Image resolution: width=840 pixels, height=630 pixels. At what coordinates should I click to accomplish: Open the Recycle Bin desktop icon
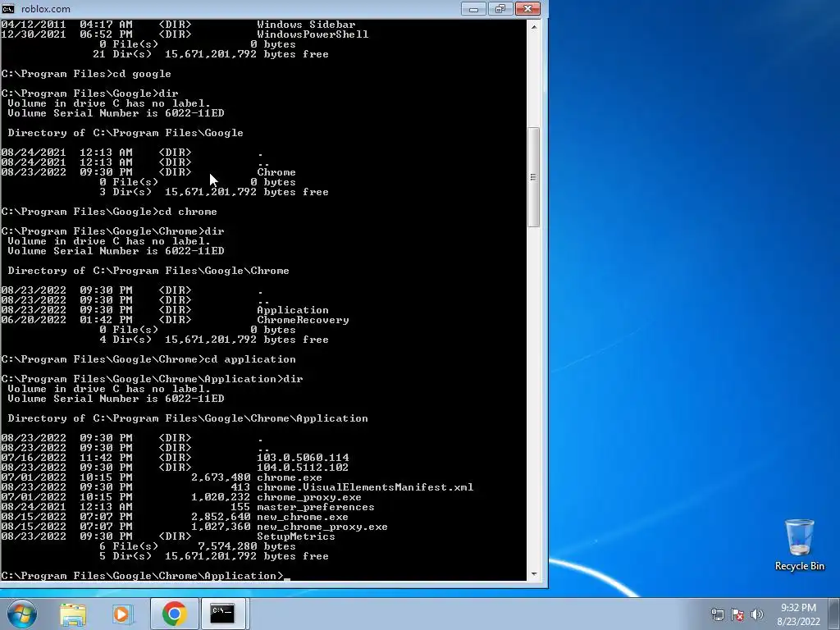tap(799, 545)
